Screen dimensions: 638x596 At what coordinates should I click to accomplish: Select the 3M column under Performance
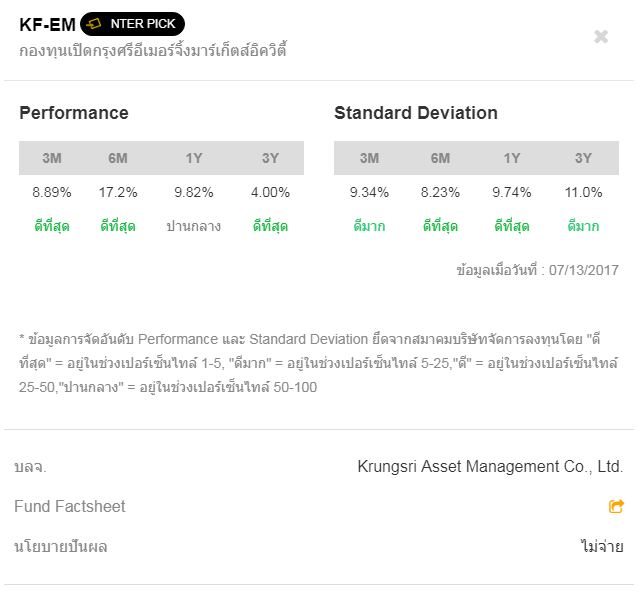tap(52, 158)
